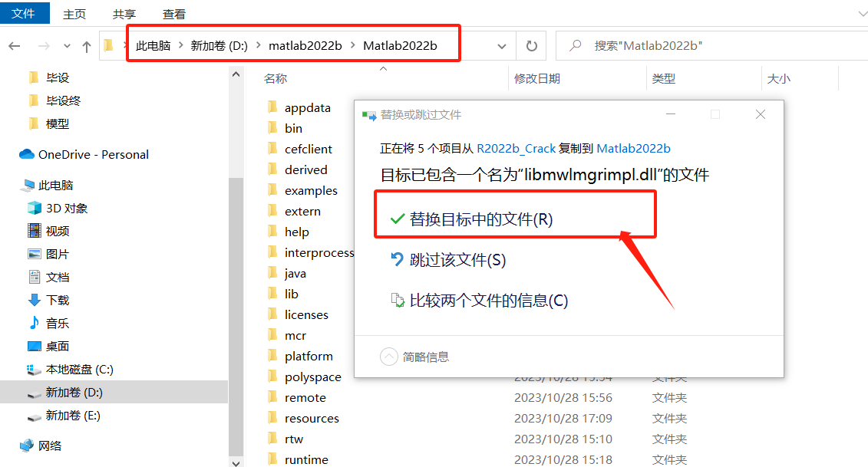Open the 文件 menu

click(x=25, y=13)
